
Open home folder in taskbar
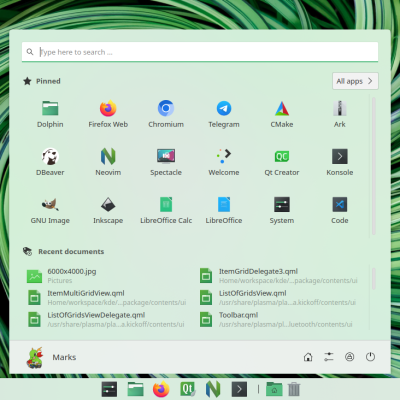(274, 389)
